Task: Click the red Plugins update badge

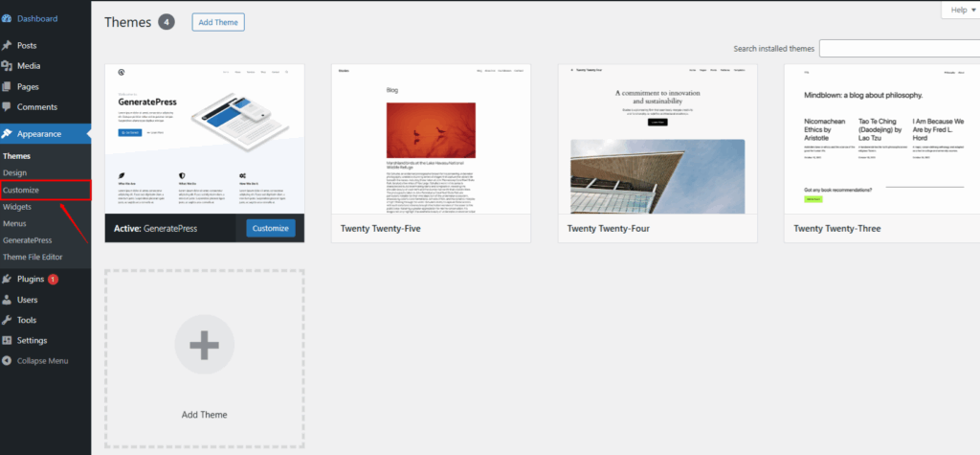Action: click(x=54, y=279)
